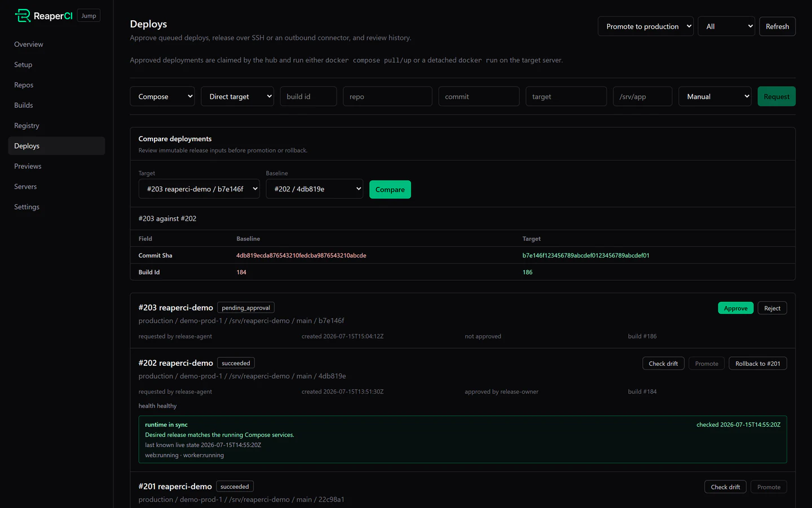Image resolution: width=812 pixels, height=508 pixels.
Task: Click baseline build id 184
Action: (241, 272)
